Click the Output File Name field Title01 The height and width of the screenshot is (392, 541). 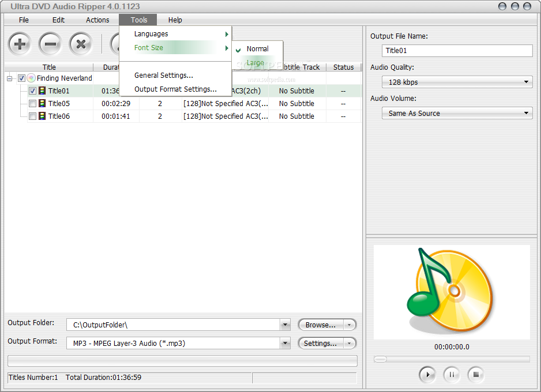point(457,51)
